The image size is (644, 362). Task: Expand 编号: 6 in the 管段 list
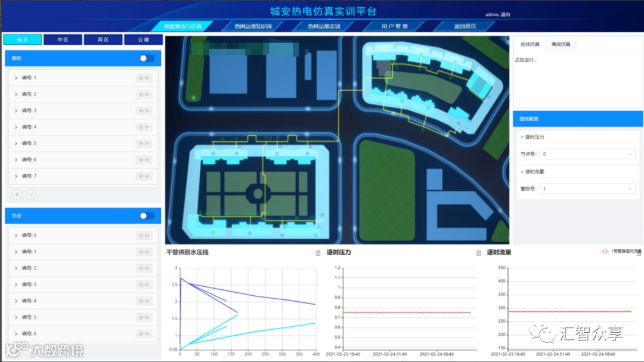[16, 160]
